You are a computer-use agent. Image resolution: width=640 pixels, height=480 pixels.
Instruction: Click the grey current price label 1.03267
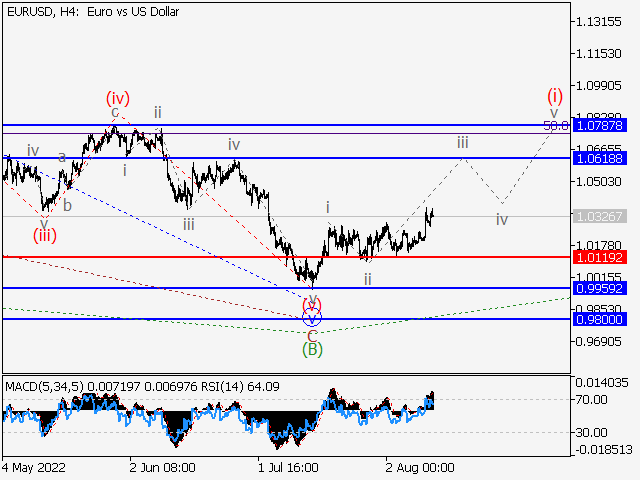click(x=600, y=216)
